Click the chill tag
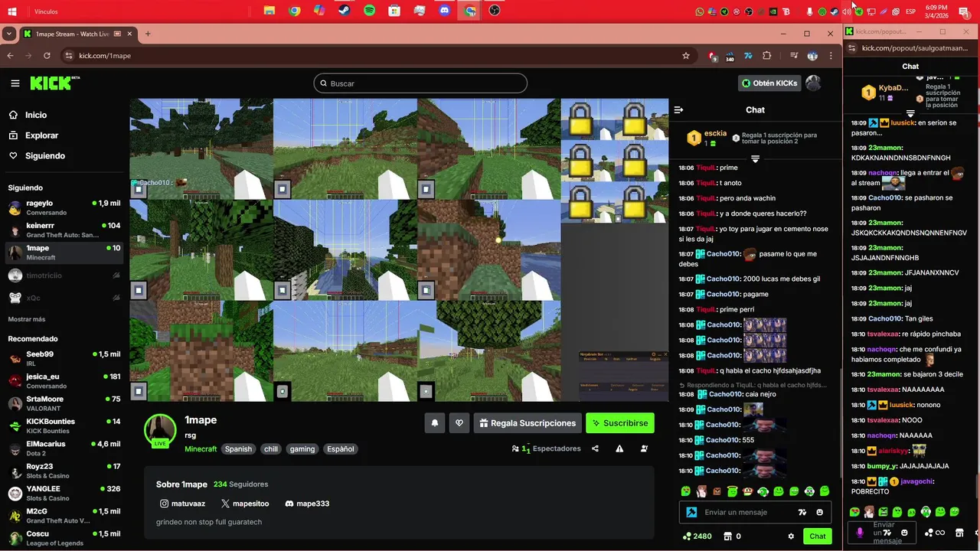This screenshot has width=980, height=551. (271, 449)
